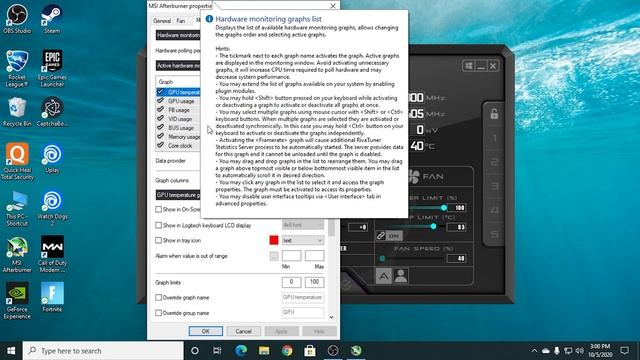640x360 pixels.
Task: Click the Graph limits minimum field
Action: point(291,282)
